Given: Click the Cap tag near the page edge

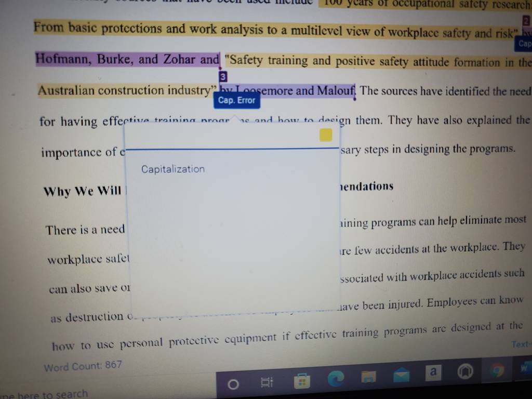Looking at the screenshot, I should [x=524, y=44].
